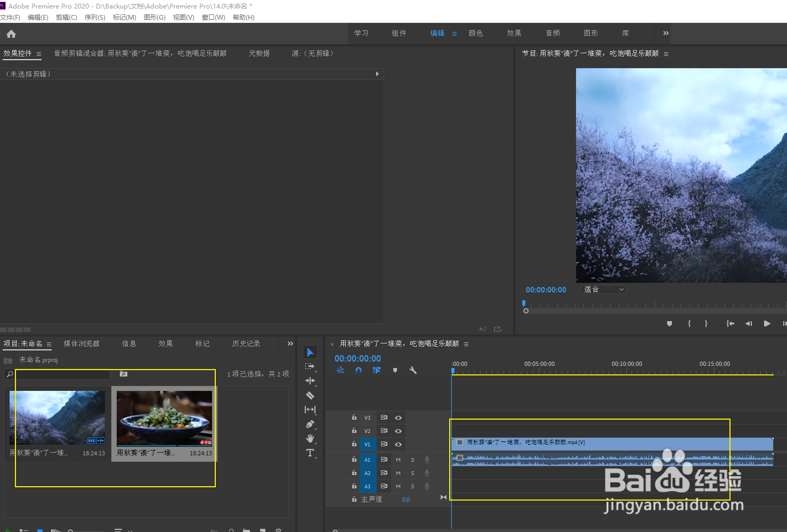Viewport: 787px width, 532px height.
Task: Click the project file icon beside 未命名.prproj
Action: [8, 361]
